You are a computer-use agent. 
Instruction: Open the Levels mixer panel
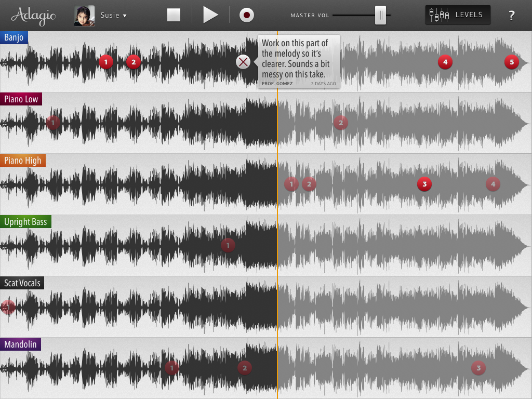coord(458,15)
